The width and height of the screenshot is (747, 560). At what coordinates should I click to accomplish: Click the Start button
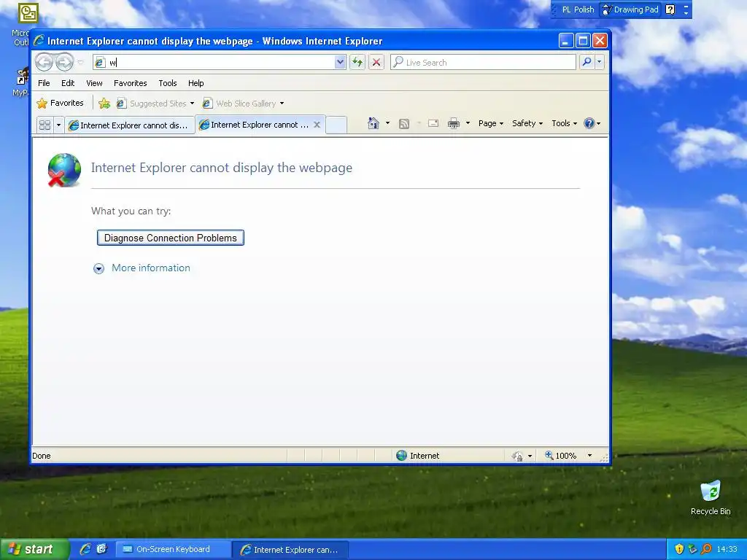pyautogui.click(x=34, y=549)
